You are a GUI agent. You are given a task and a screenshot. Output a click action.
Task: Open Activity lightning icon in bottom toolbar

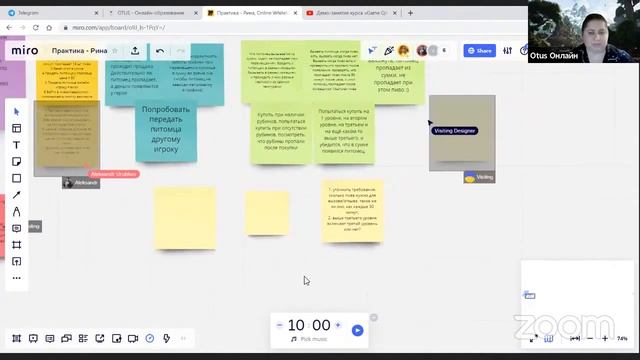(167, 338)
